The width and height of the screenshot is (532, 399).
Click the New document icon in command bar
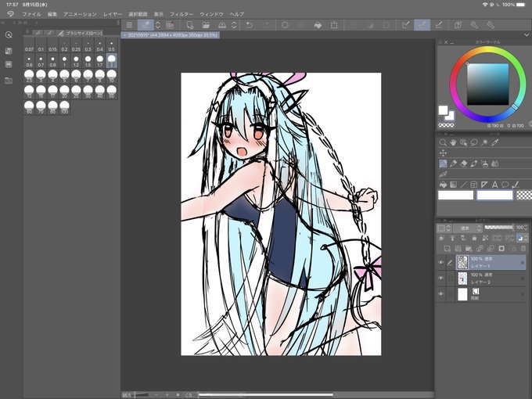(x=189, y=25)
